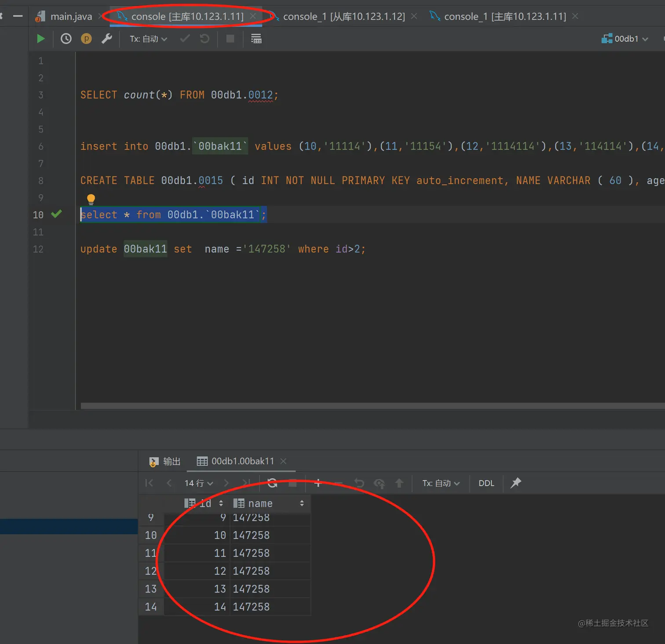
Task: Close the console [主库10.123.1.11] tab
Action: (x=253, y=16)
